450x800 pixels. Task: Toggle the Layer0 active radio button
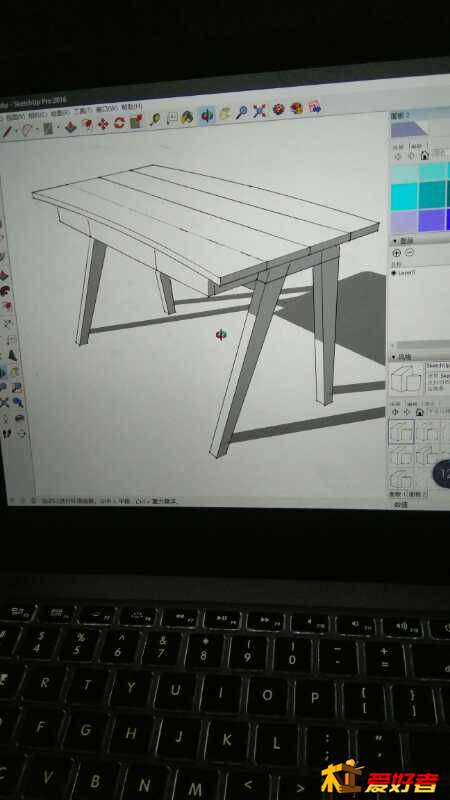click(394, 273)
